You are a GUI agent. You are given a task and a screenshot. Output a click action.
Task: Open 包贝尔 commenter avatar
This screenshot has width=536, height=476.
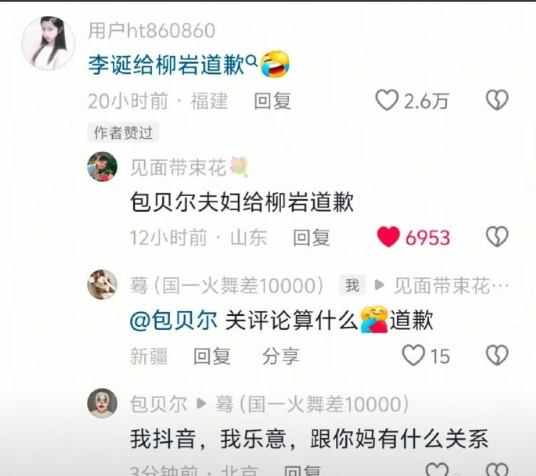[x=102, y=403]
